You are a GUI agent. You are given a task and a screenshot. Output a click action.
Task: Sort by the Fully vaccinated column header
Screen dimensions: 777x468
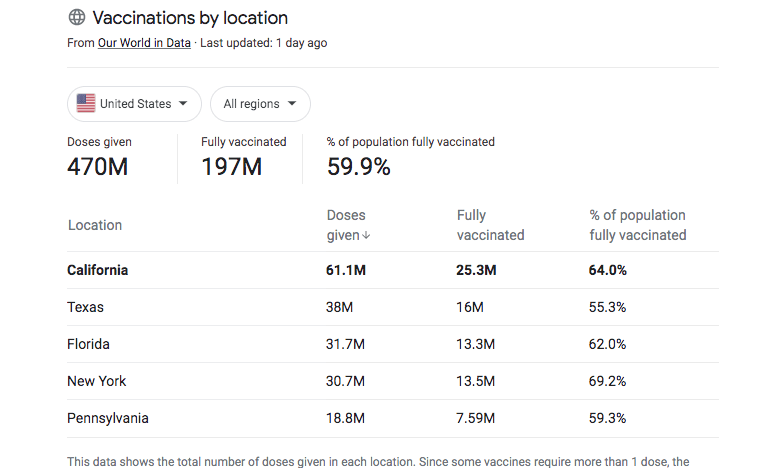click(x=490, y=225)
